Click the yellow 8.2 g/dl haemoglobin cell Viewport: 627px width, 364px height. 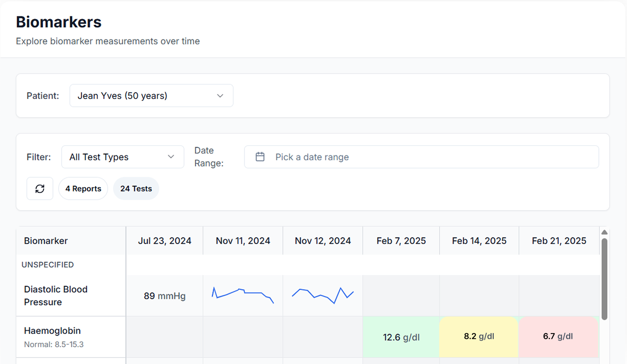click(x=479, y=337)
